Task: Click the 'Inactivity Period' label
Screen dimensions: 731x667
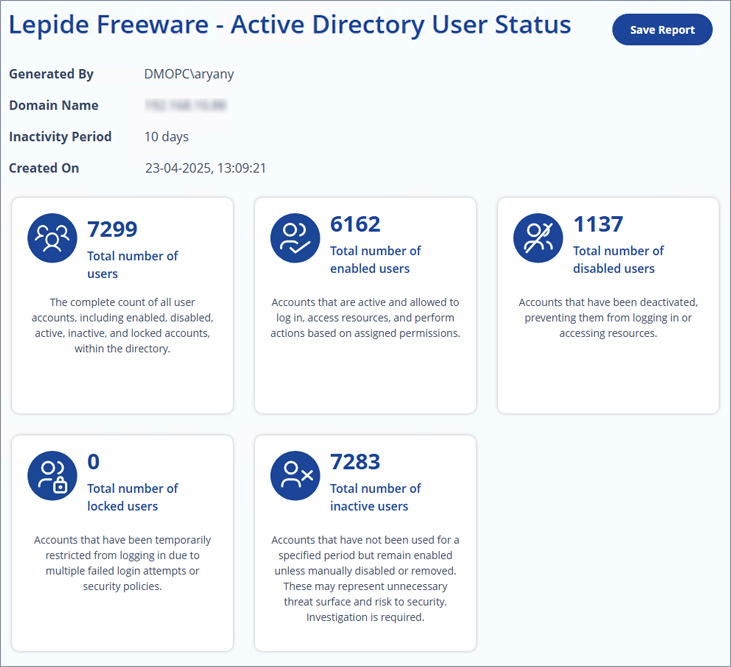Action: [60, 137]
